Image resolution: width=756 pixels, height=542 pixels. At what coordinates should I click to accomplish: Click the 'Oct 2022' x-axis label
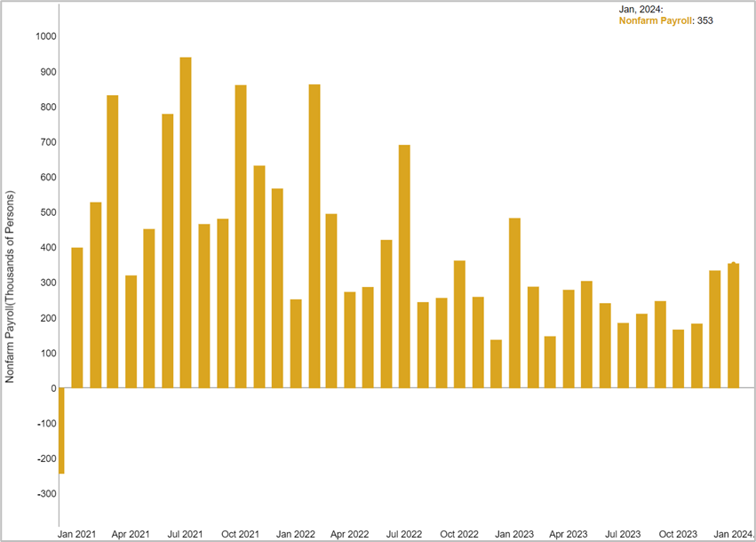pos(459,534)
